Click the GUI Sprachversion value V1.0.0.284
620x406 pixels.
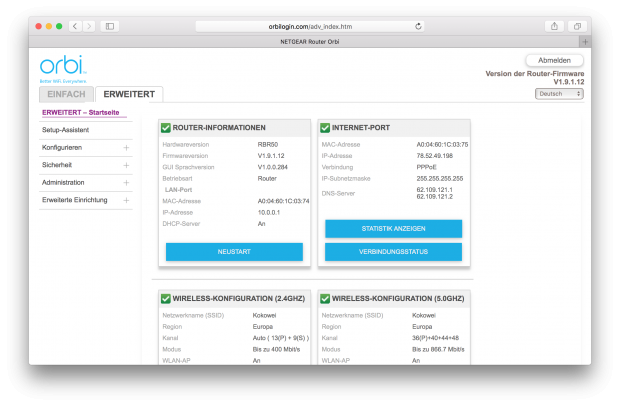[272, 167]
